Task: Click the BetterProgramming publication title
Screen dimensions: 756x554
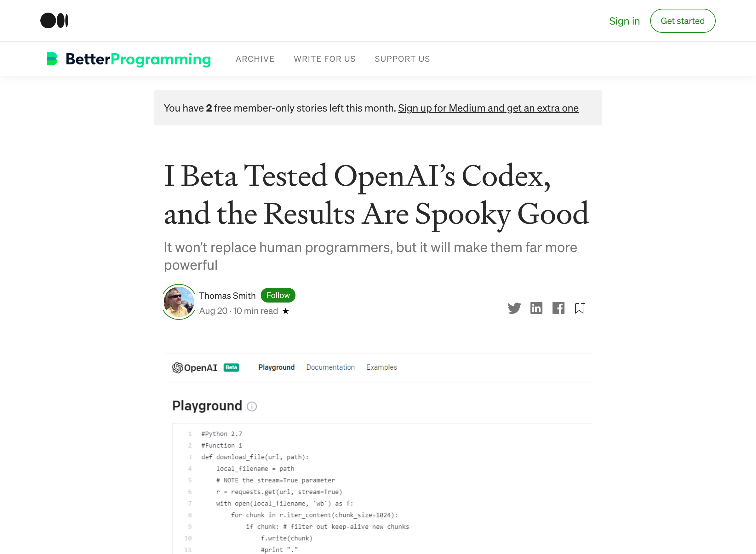Action: [138, 59]
